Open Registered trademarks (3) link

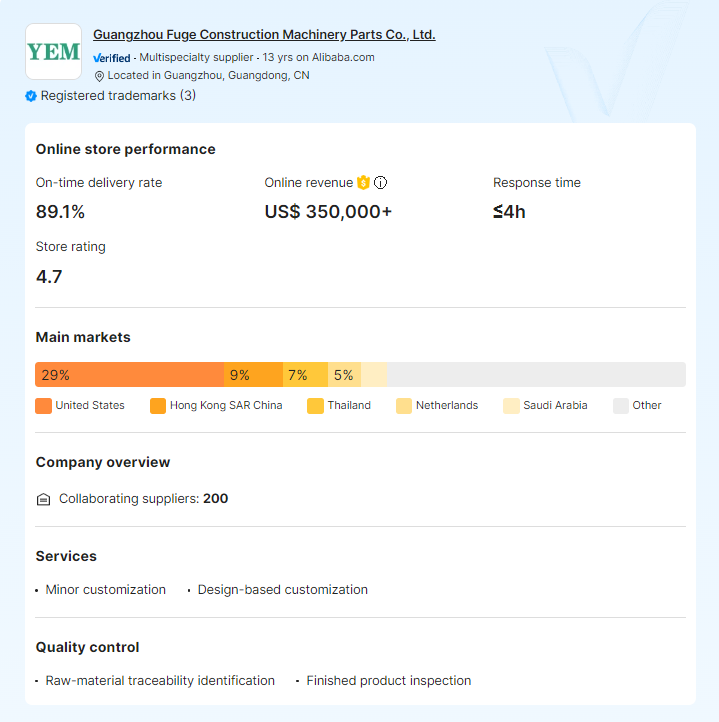118,96
